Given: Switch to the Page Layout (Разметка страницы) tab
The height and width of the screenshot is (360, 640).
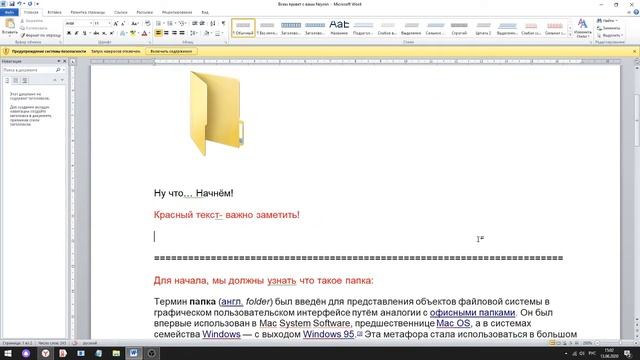Looking at the screenshot, I should 88,12.
